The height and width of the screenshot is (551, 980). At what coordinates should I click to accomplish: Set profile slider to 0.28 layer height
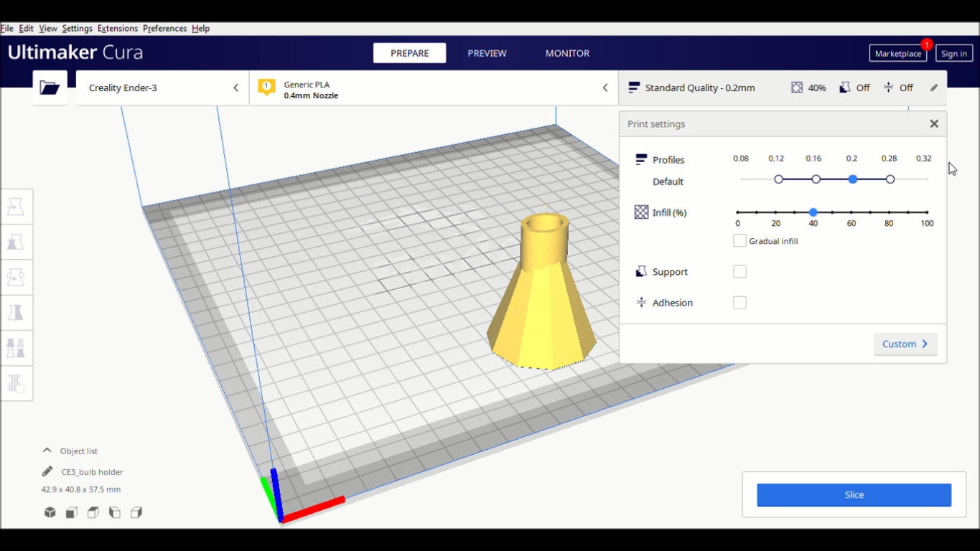click(x=890, y=179)
